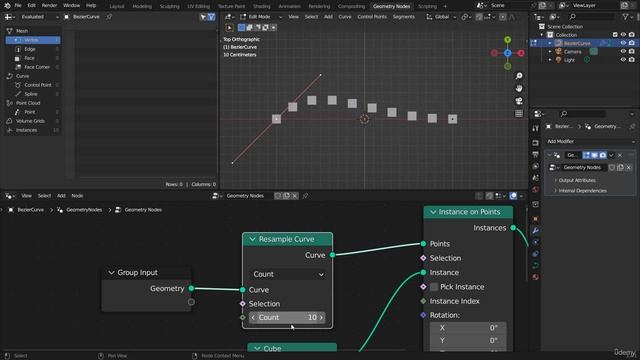Open the Render menu
640x360 pixels.
coord(49,6)
